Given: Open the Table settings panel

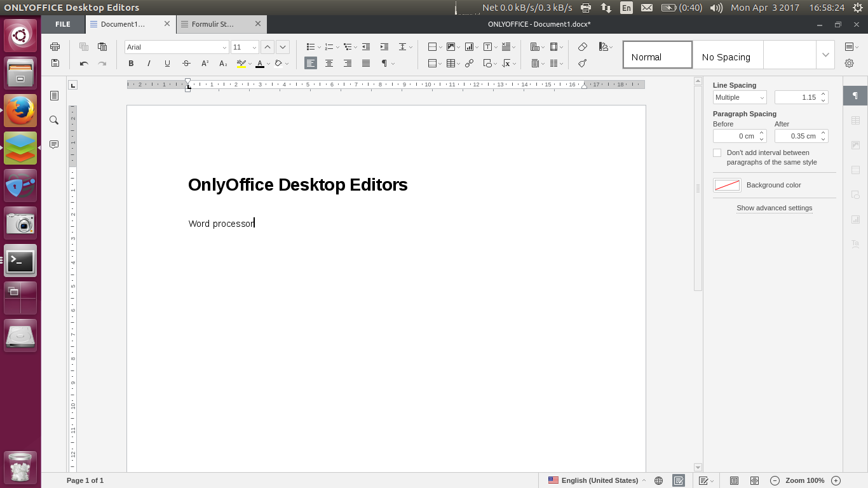Looking at the screenshot, I should pyautogui.click(x=855, y=119).
